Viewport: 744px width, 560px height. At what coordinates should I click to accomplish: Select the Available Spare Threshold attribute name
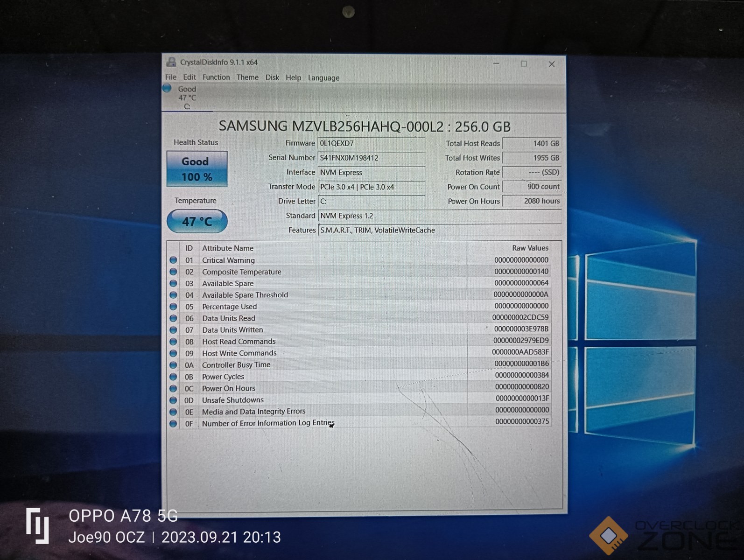point(245,295)
